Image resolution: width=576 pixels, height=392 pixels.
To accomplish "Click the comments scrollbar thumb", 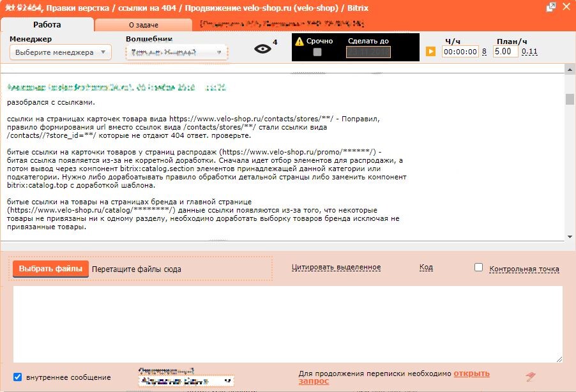I will [x=570, y=99].
